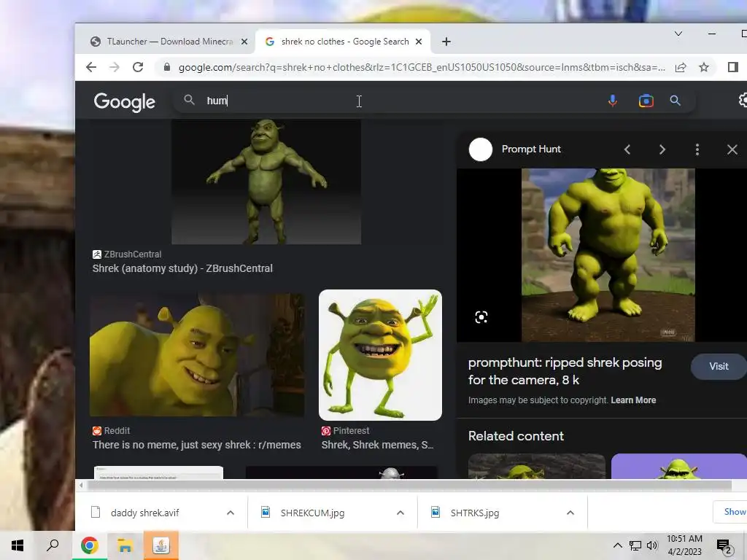Click the Prompt Hunt site avatar
The width and height of the screenshot is (747, 560).
click(x=480, y=149)
